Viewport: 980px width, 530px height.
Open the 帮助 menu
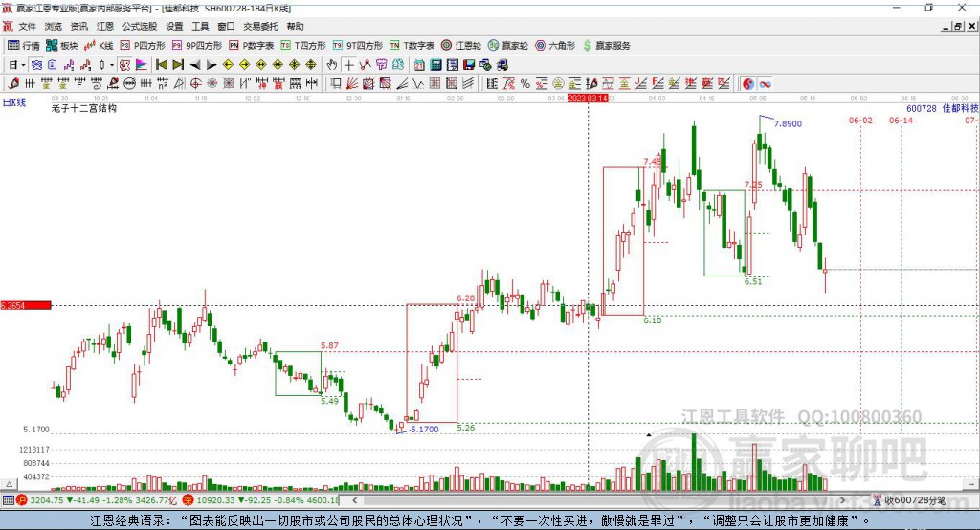(295, 26)
